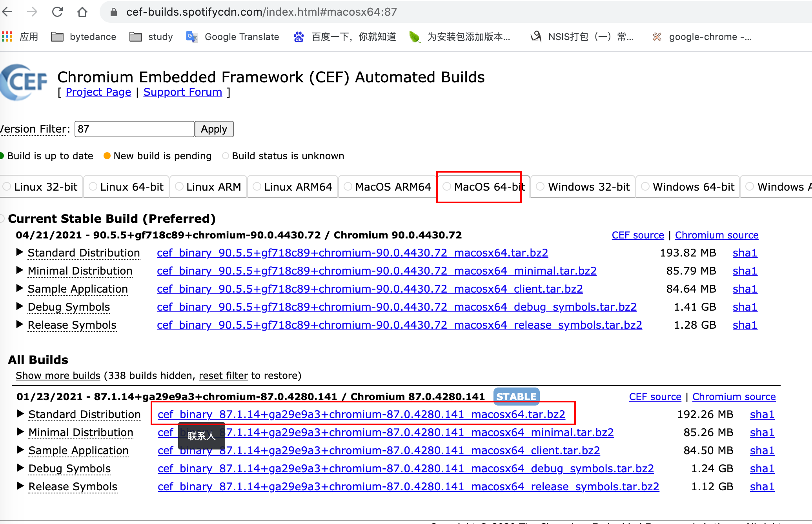Download the 87.1.14 macosx64.tar.bz2 standard file
This screenshot has height=524, width=812.
point(361,414)
